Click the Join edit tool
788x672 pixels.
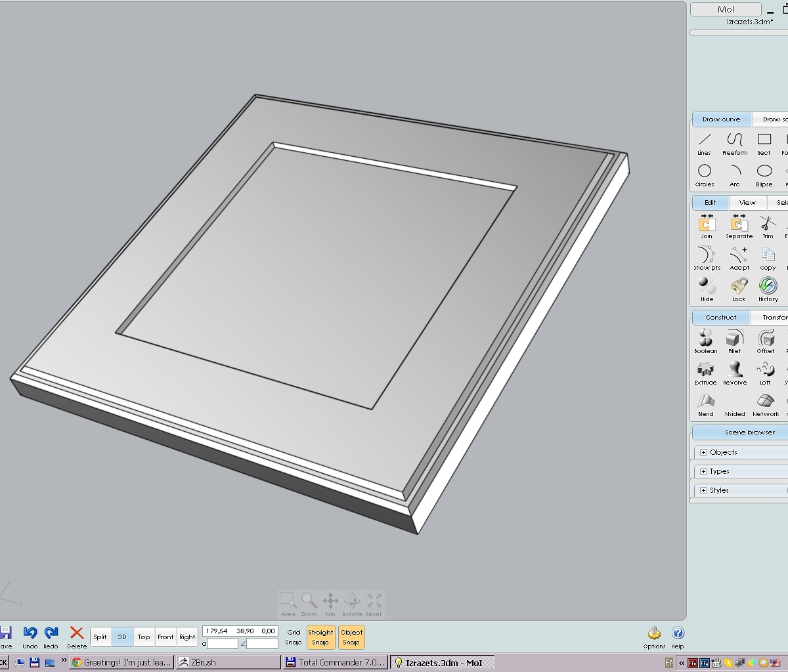(707, 227)
